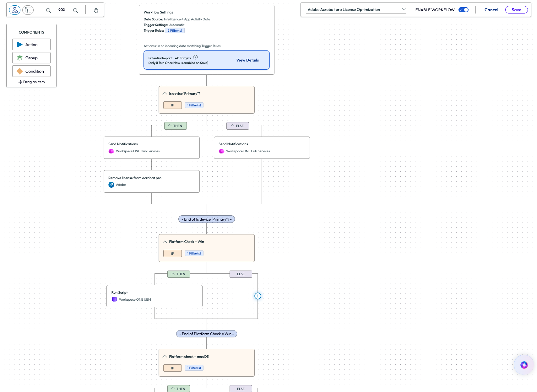The width and height of the screenshot is (537, 392).
Task: Select the flowchart canvas view icon
Action: (14, 10)
